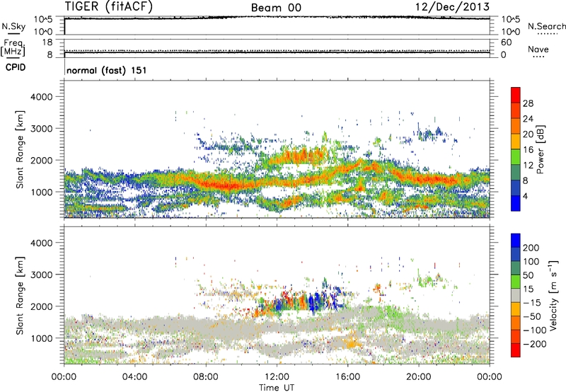Click the 'Freq. [MHz]' axis label
Viewport: 566px width, 392px height.
(13, 48)
